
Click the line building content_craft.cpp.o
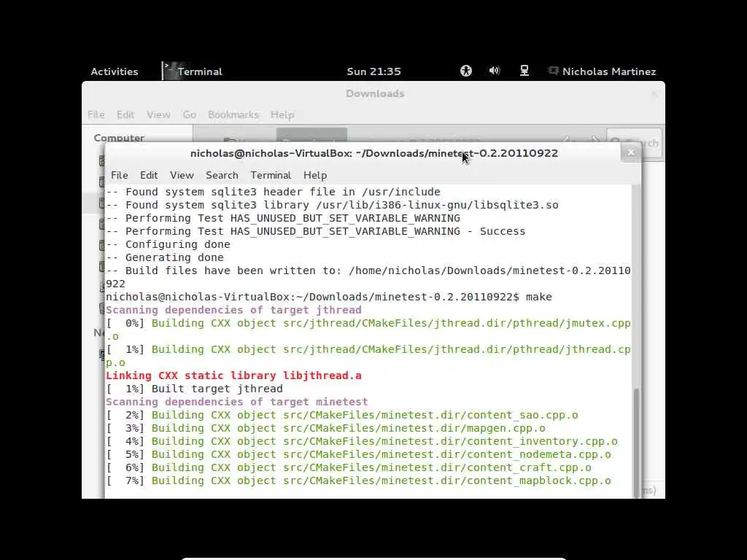pyautogui.click(x=348, y=467)
